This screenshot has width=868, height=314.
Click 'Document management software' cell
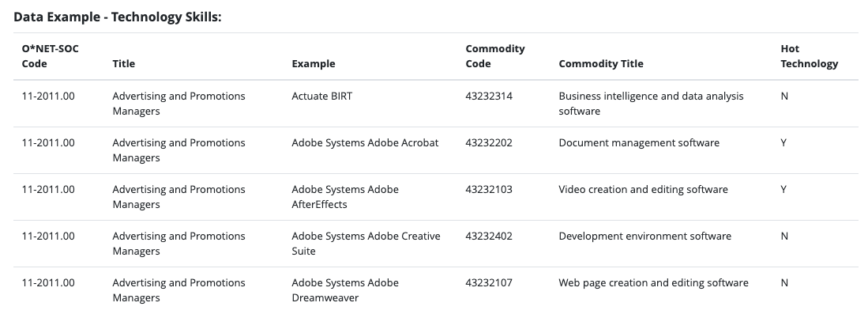pos(639,142)
